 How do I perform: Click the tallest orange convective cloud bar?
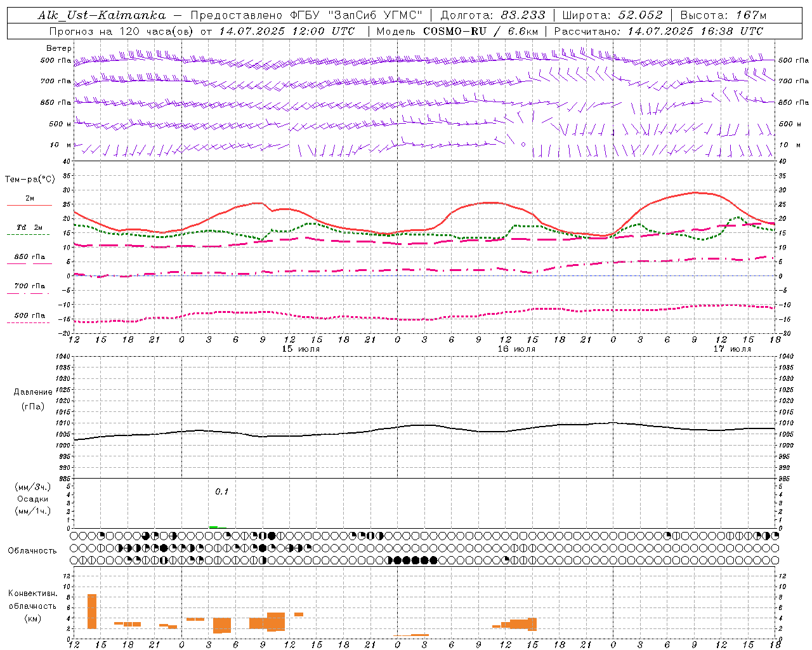[x=92, y=611]
